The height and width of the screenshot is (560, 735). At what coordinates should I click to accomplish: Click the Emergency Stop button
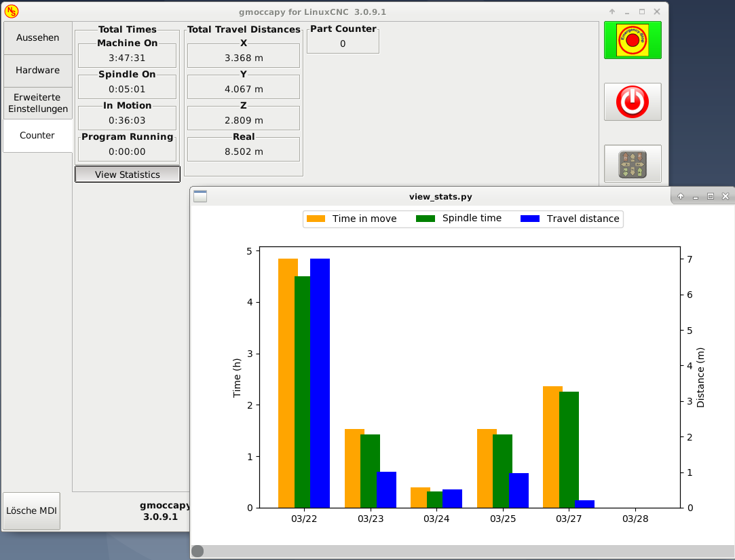[x=633, y=40]
